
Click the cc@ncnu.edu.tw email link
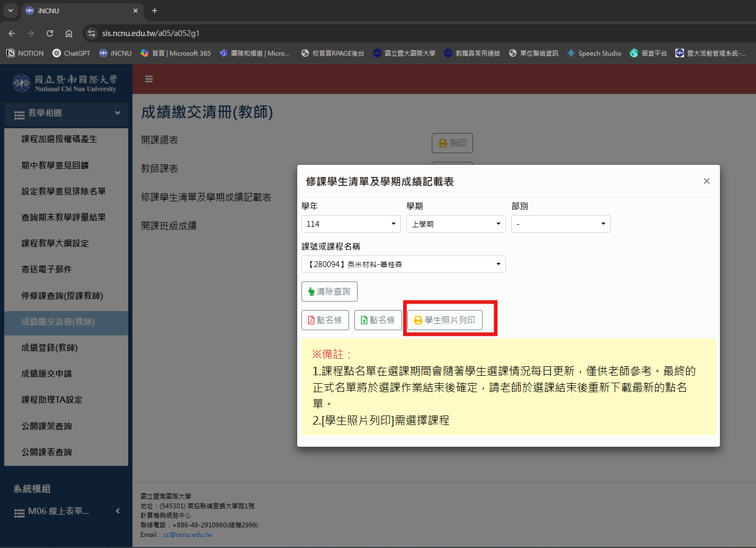pyautogui.click(x=188, y=535)
